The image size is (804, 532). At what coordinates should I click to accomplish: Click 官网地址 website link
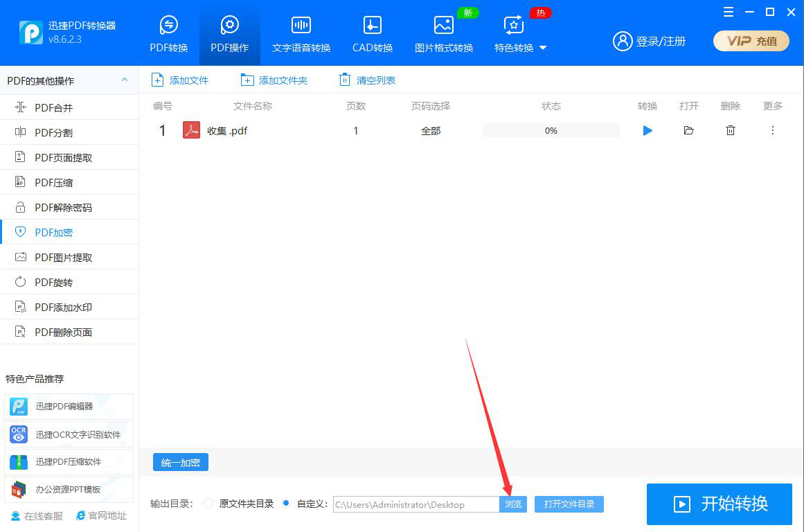101,515
